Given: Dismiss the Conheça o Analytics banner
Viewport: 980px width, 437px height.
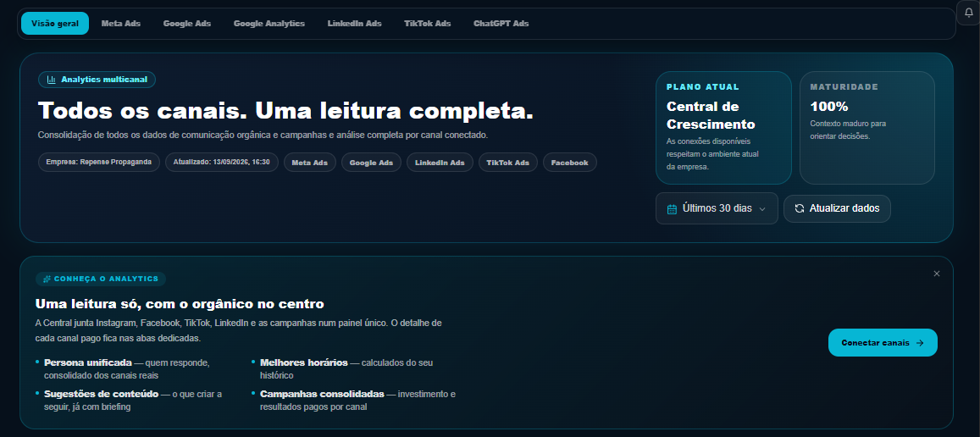Looking at the screenshot, I should (x=936, y=274).
